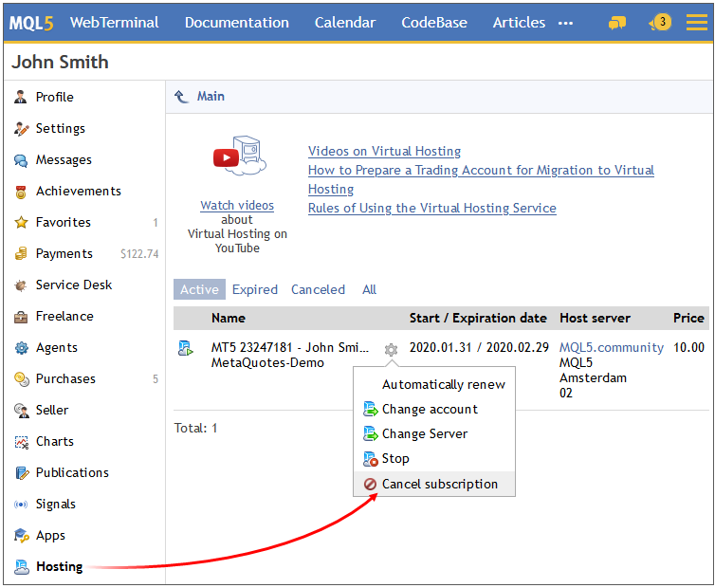Click the Charts icon in sidebar
The image size is (715, 588).
[22, 442]
